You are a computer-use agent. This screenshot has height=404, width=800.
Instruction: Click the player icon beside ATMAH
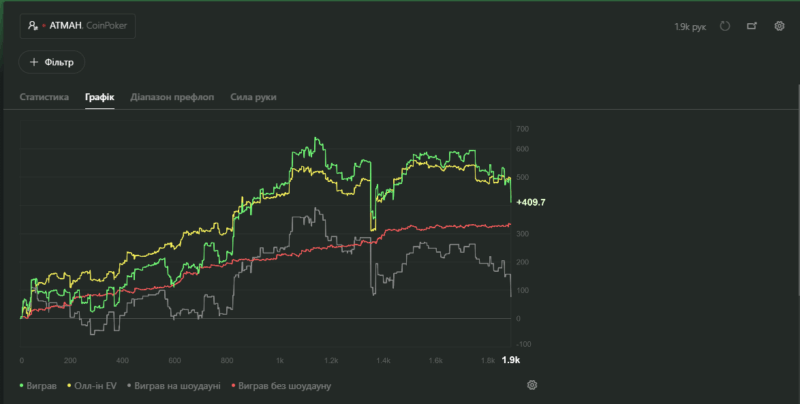click(x=33, y=26)
